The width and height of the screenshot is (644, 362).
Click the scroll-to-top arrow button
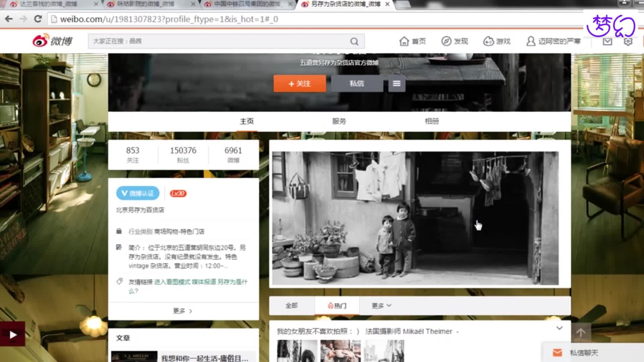[x=581, y=333]
